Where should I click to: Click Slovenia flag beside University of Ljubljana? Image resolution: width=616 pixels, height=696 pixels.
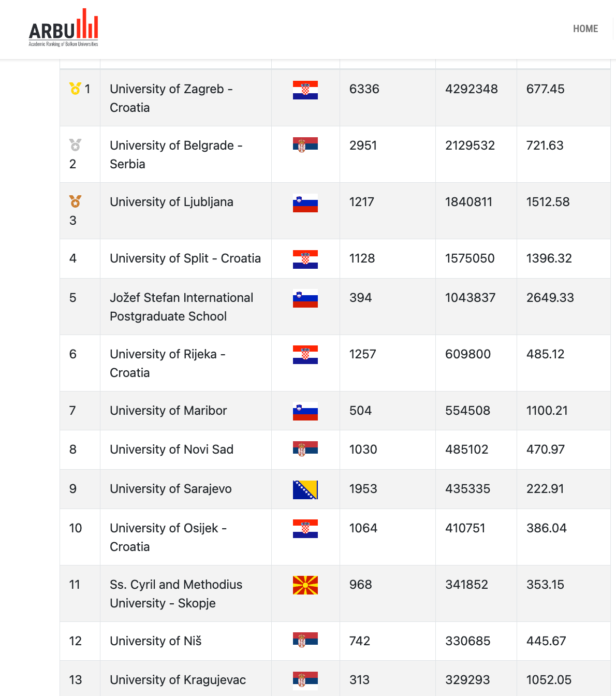tap(305, 203)
